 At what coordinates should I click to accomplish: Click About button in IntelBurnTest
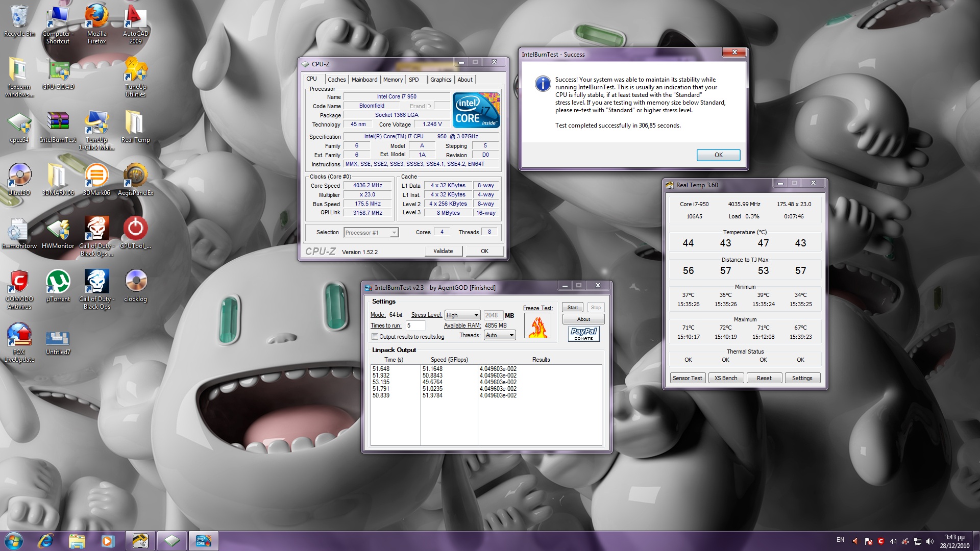click(x=583, y=319)
